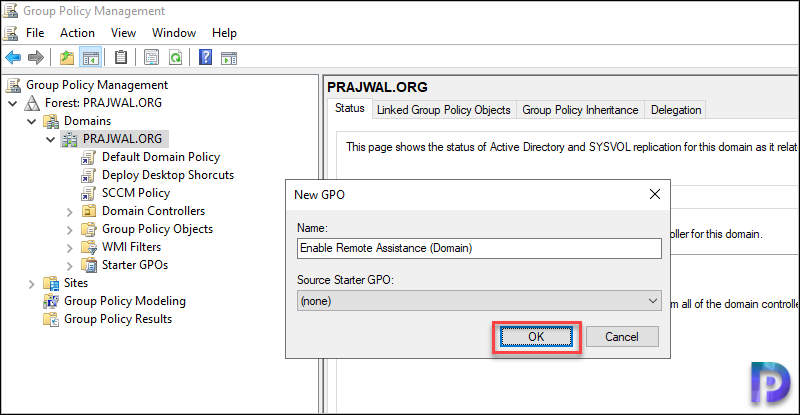Click the Domains folder icon
The image size is (800, 415).
[51, 121]
